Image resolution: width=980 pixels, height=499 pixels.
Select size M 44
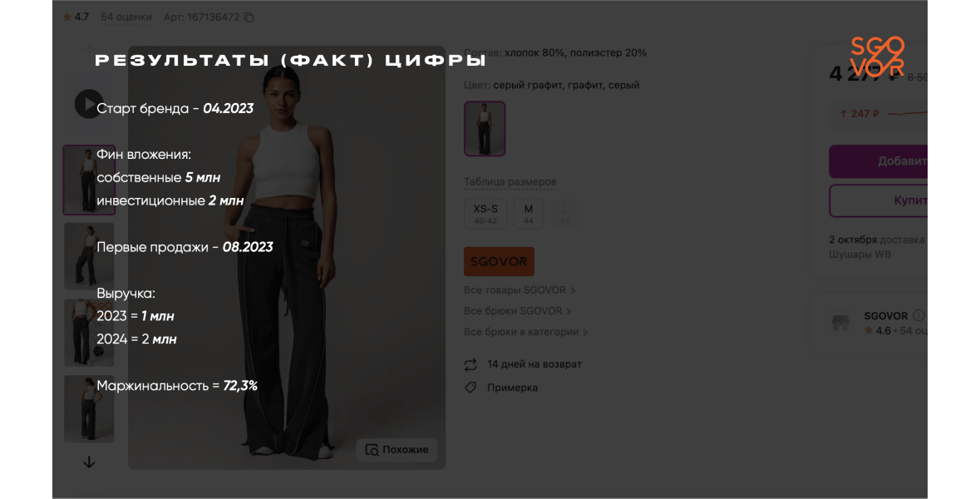point(529,214)
